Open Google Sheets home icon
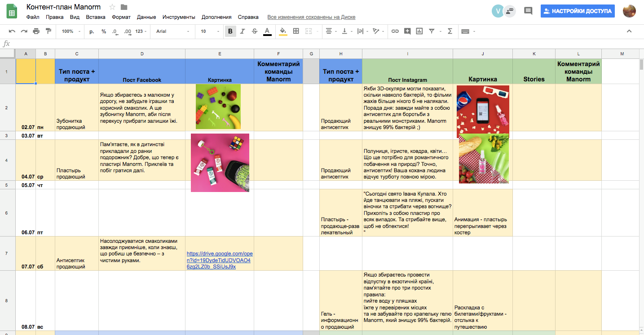Image resolution: width=644 pixels, height=335 pixels. tap(13, 12)
